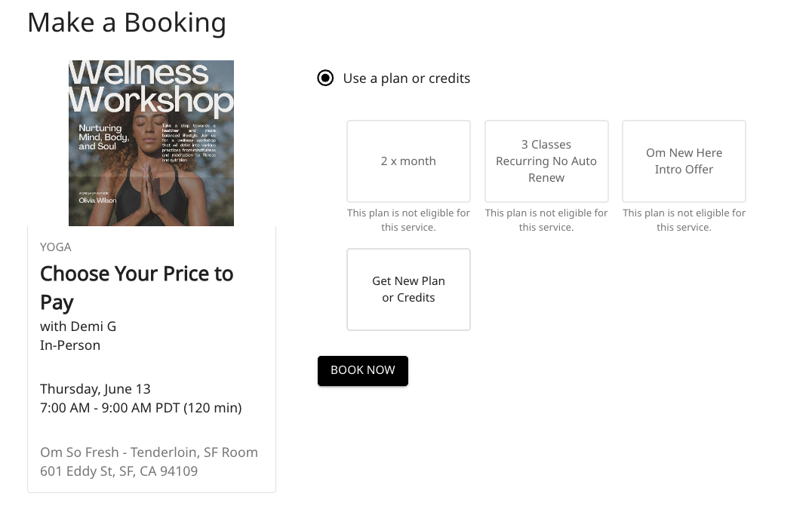Screen dimensions: 812x518
Task: Pick the "3 Classes Recurring No Auto Renew" plan
Action: click(x=546, y=161)
